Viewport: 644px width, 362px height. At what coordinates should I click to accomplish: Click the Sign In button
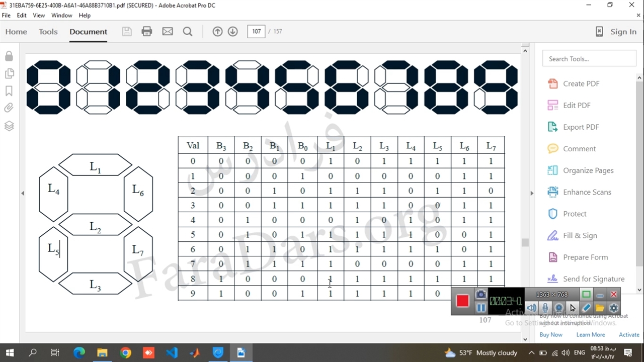[x=616, y=32]
